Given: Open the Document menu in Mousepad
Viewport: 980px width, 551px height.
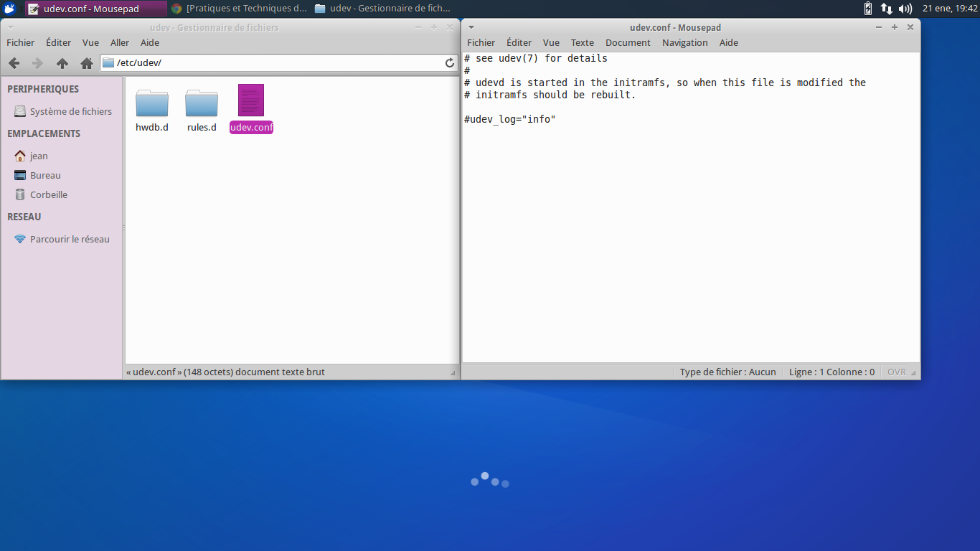Looking at the screenshot, I should 628,43.
